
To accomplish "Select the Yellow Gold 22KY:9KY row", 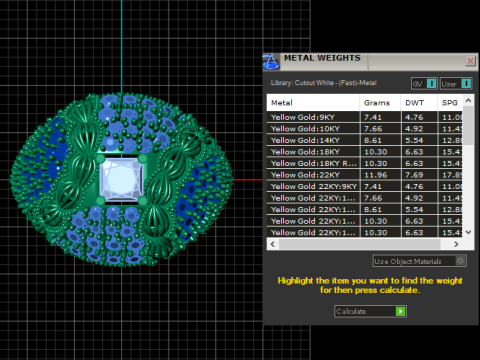I will pyautogui.click(x=365, y=186).
